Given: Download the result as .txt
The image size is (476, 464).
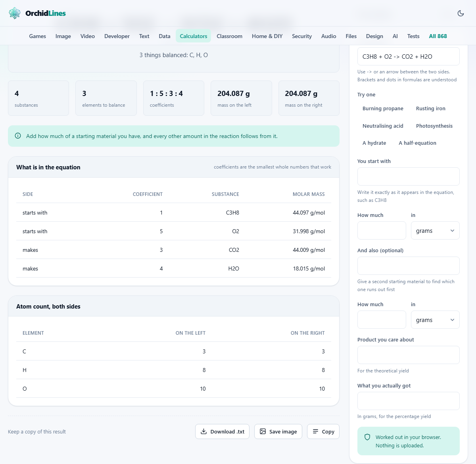Looking at the screenshot, I should tap(222, 431).
